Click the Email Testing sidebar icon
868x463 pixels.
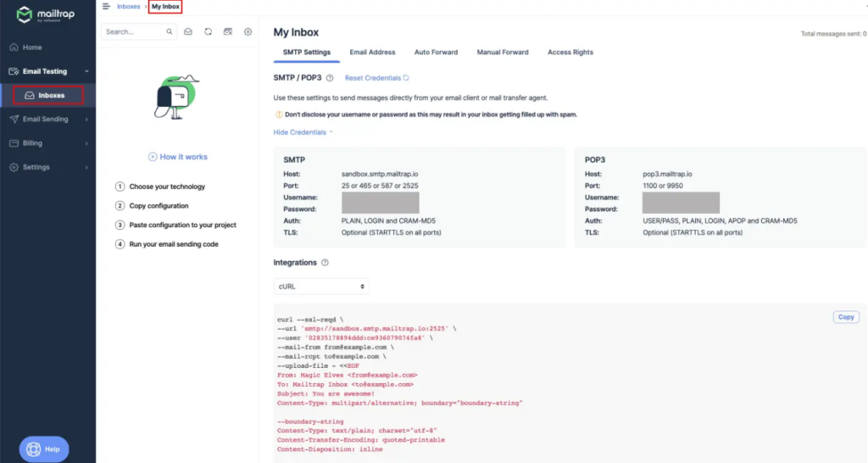[14, 71]
